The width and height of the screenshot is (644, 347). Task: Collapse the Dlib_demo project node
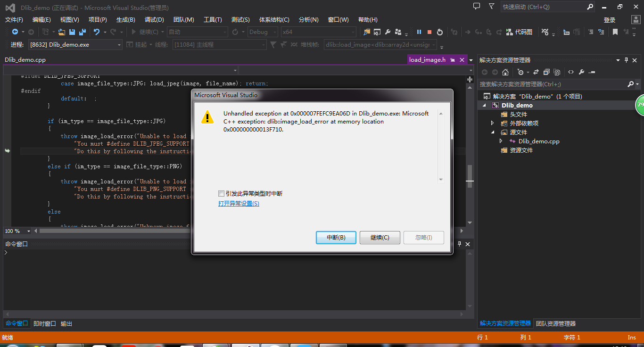pyautogui.click(x=485, y=106)
